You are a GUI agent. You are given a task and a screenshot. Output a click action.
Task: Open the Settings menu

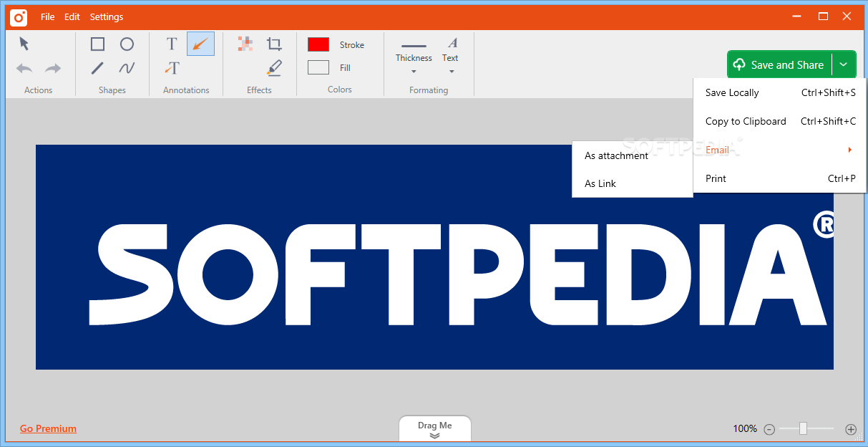point(107,16)
